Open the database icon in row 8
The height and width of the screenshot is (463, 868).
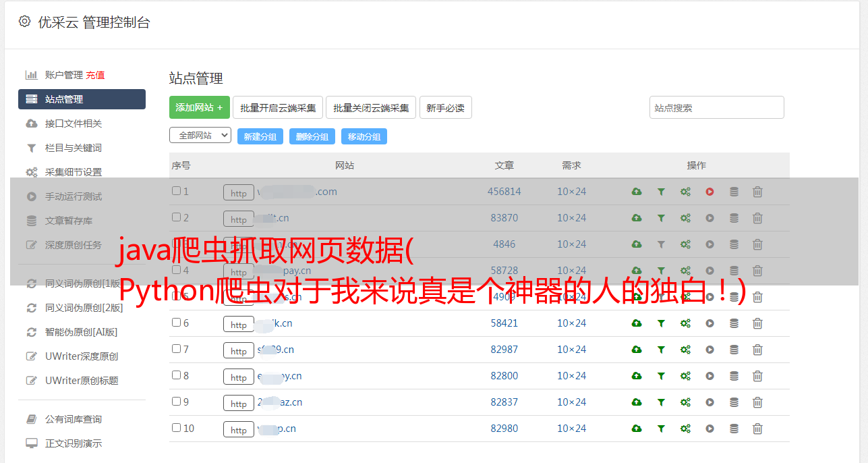pos(734,376)
